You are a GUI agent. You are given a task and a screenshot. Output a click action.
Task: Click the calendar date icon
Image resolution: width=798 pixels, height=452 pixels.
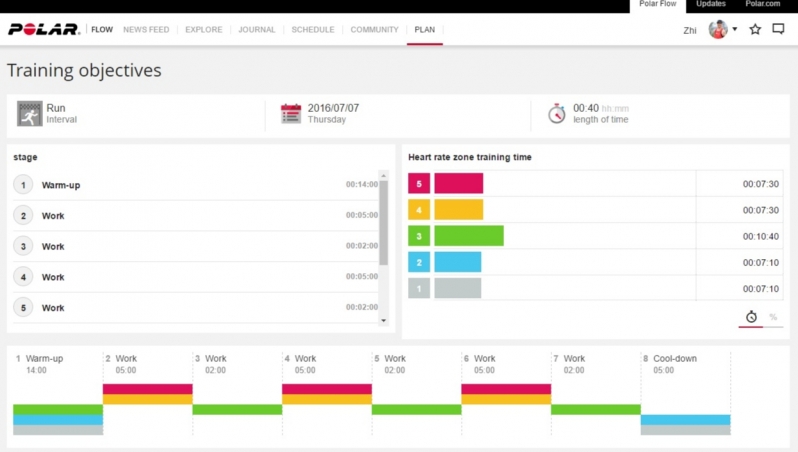(291, 114)
